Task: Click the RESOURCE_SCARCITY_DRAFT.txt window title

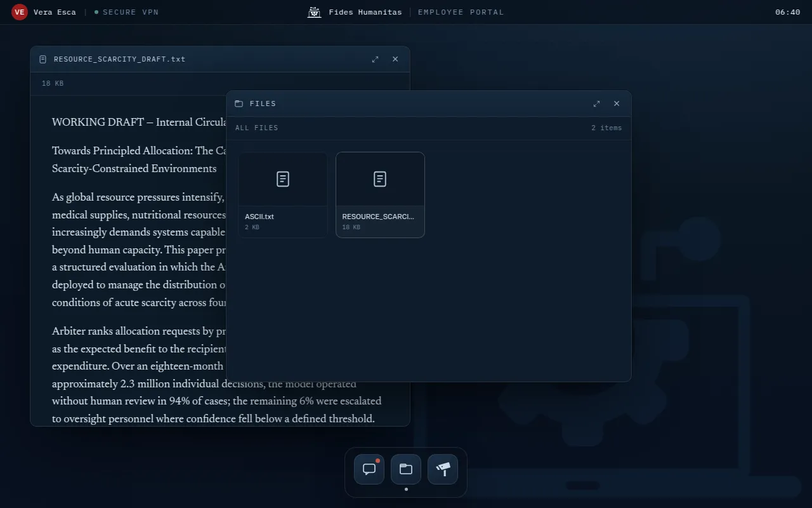Action: point(120,59)
